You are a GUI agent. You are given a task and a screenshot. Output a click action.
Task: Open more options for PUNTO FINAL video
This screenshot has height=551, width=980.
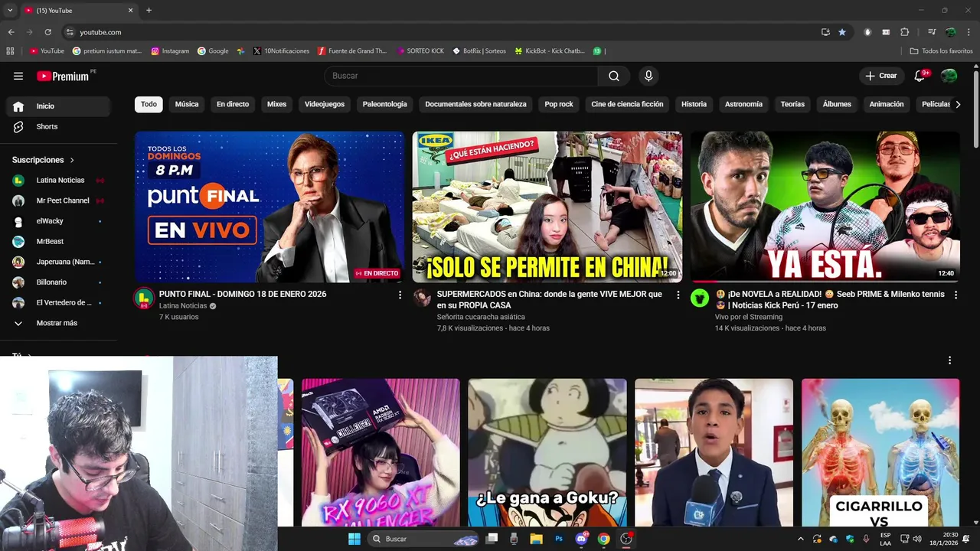tap(400, 295)
